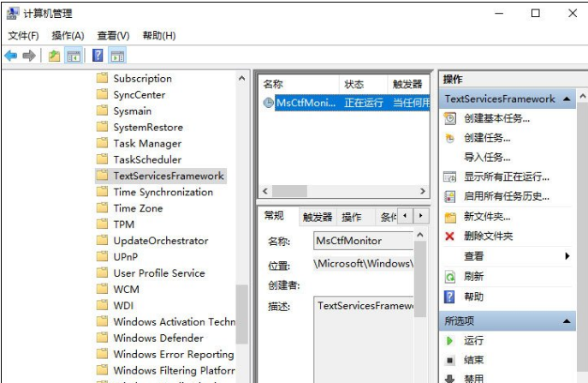
Task: Collapse the 所选项 actions section
Action: 567,321
